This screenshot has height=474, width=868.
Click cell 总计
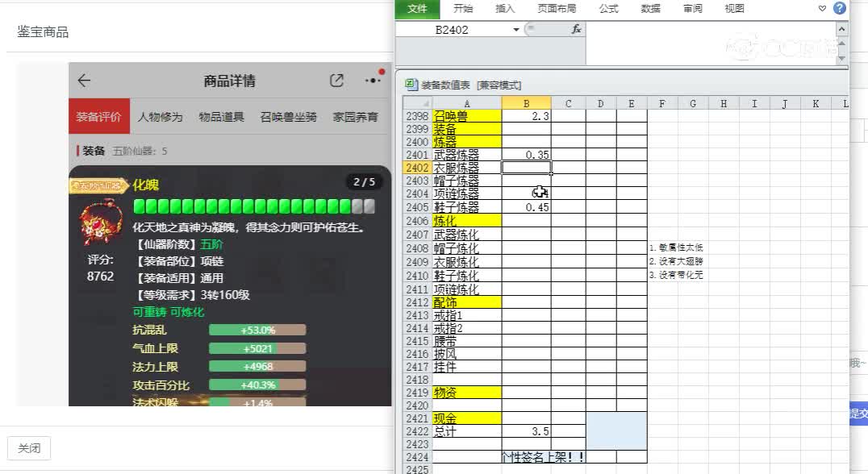pyautogui.click(x=466, y=431)
